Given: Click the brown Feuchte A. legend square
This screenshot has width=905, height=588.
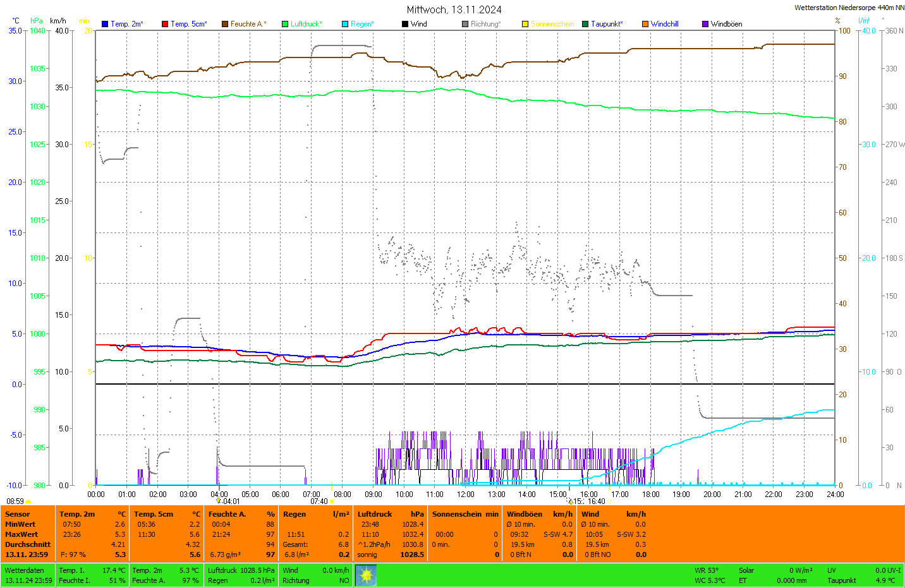Looking at the screenshot, I should coord(224,24).
